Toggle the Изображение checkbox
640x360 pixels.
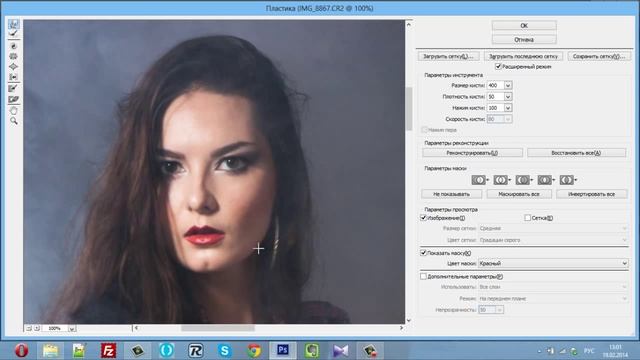(x=423, y=218)
